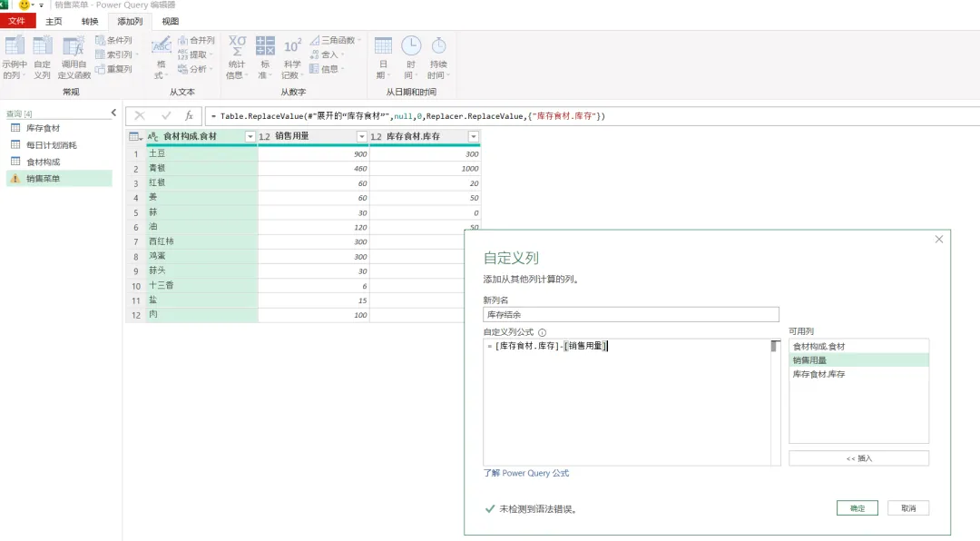This screenshot has height=541, width=980.
Task: Open the Rounding (舍入) dropdown
Action: (327, 54)
